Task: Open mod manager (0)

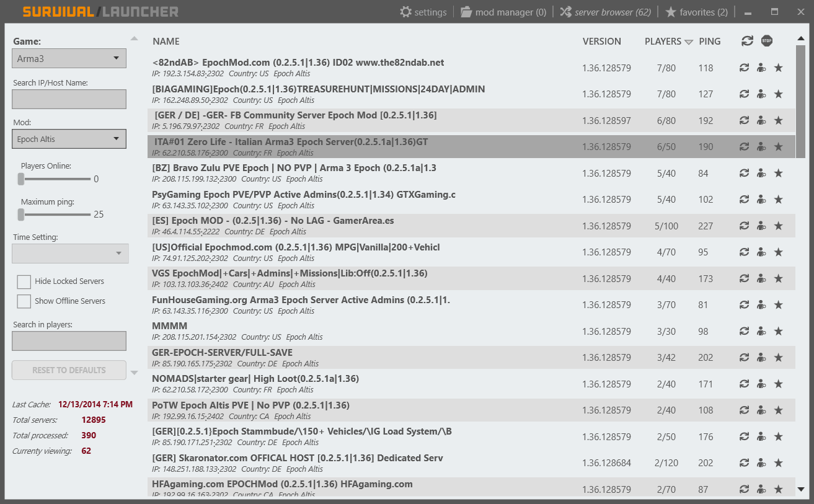Action: (503, 12)
